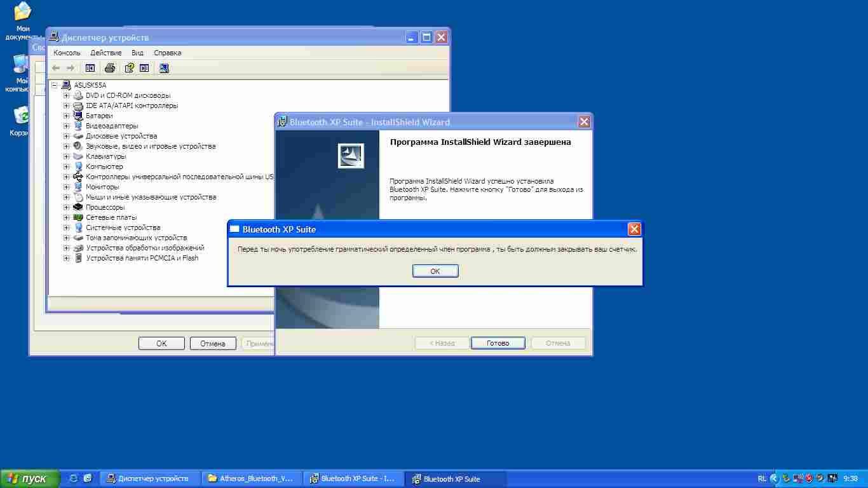Click the red shield tray icon

point(809,478)
